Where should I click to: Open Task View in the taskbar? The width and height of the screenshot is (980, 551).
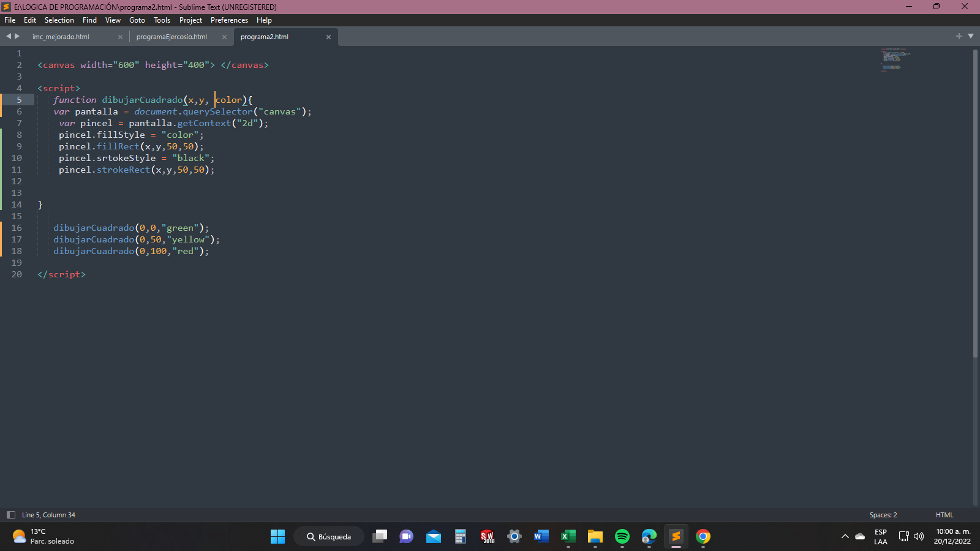pyautogui.click(x=380, y=537)
